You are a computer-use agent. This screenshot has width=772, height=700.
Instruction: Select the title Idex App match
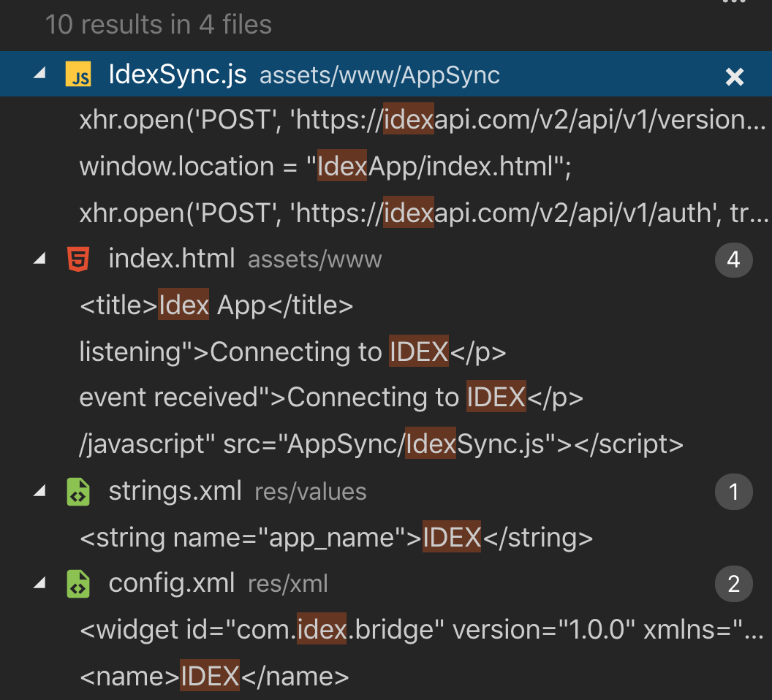tap(216, 305)
